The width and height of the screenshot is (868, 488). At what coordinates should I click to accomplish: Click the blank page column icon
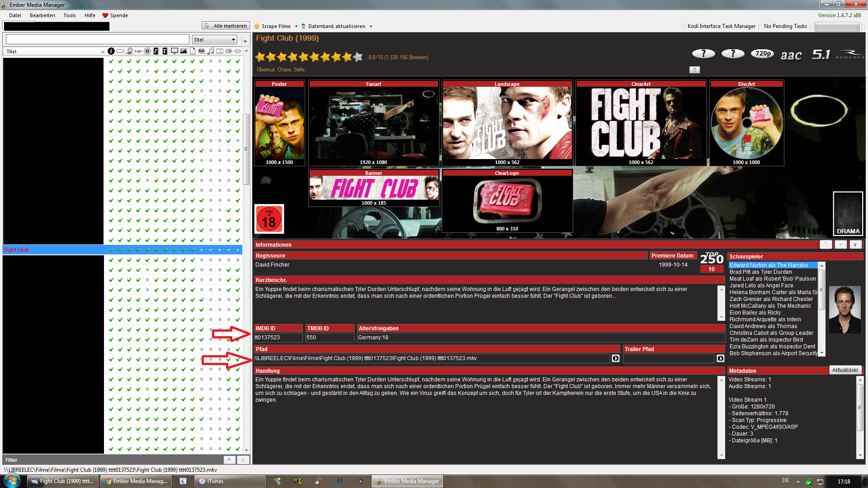193,51
